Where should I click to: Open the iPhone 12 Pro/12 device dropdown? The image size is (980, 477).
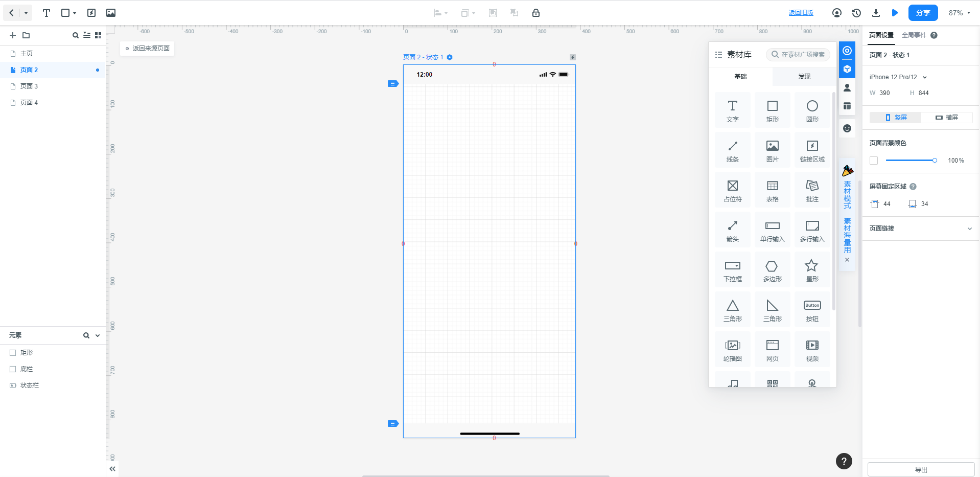(898, 77)
